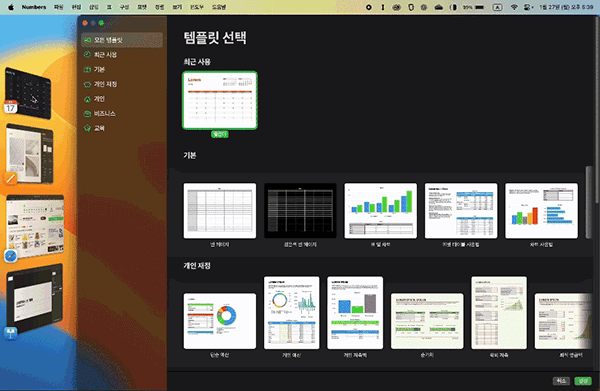600x391 pixels.
Task: Select the 개인 예산 personal budget template
Action: 292,313
